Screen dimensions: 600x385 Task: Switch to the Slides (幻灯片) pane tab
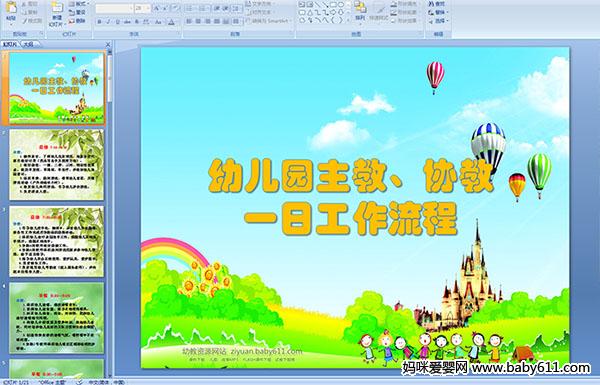click(10, 44)
